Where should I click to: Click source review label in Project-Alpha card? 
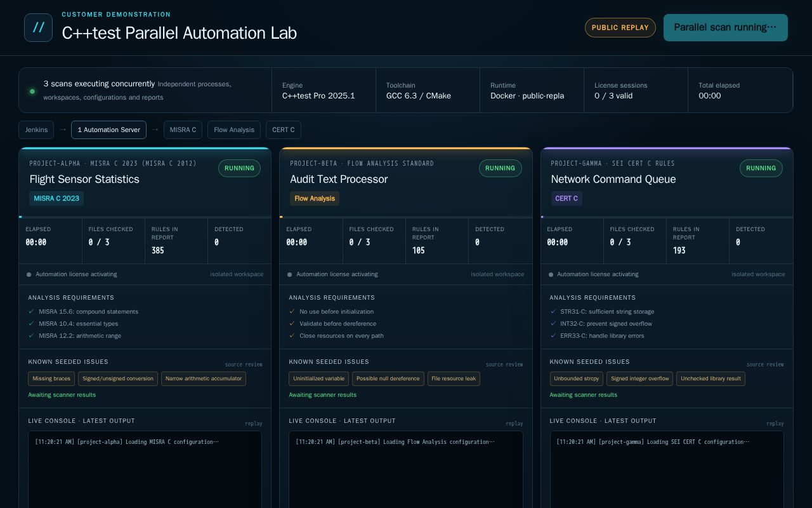(244, 364)
